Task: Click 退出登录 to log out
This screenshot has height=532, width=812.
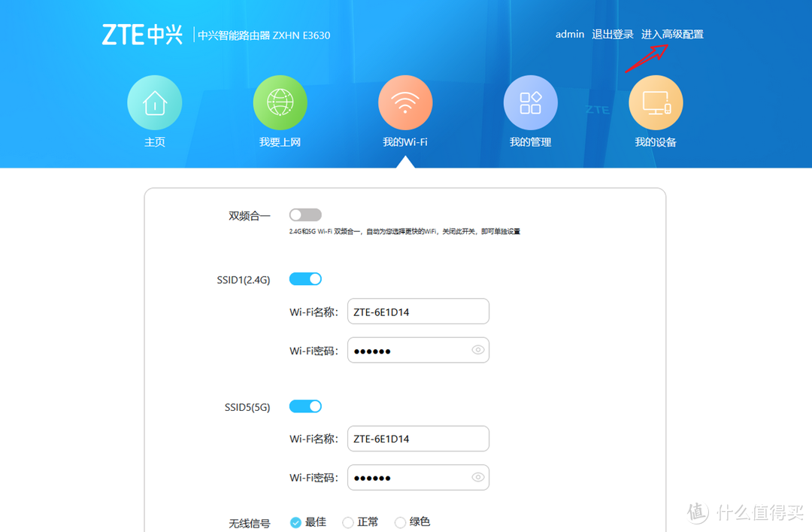Action: [x=612, y=34]
